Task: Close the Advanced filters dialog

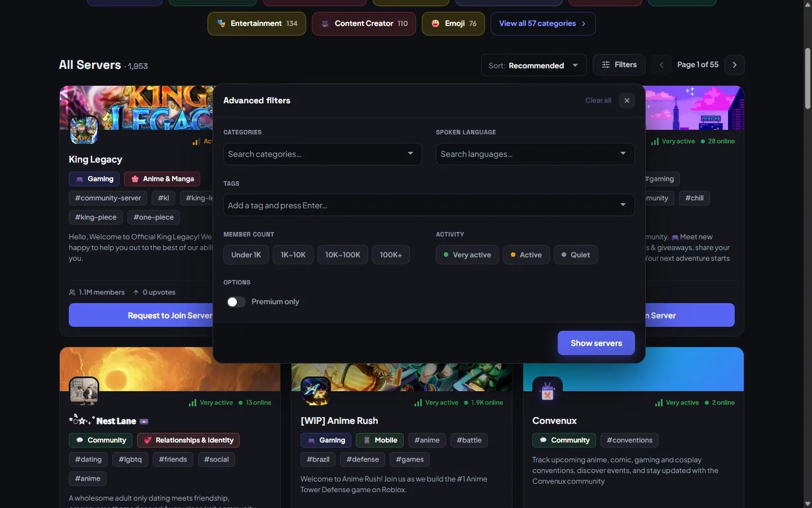Action: pos(627,100)
